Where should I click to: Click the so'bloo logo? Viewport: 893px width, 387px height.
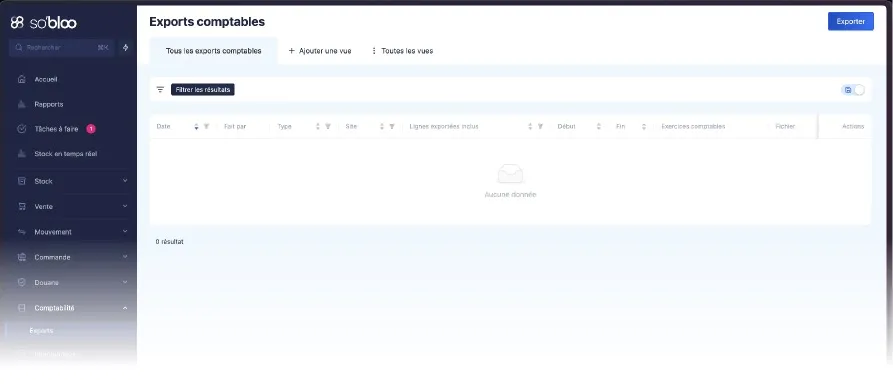(x=43, y=22)
